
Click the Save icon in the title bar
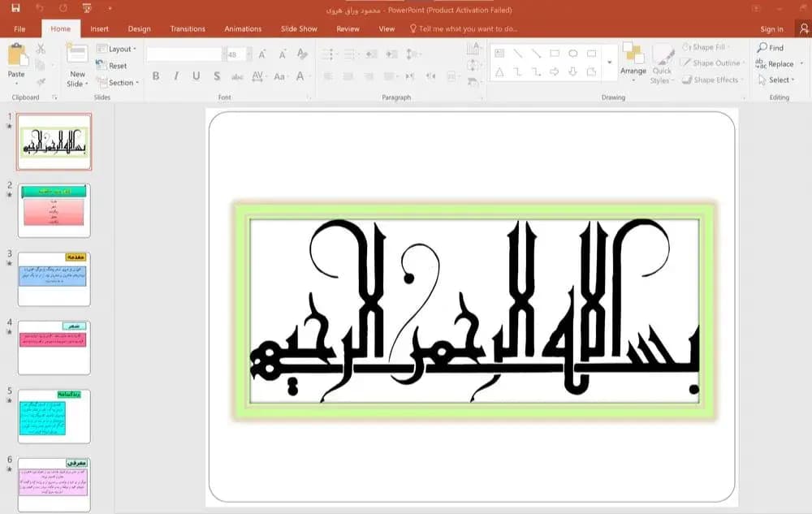15,8
